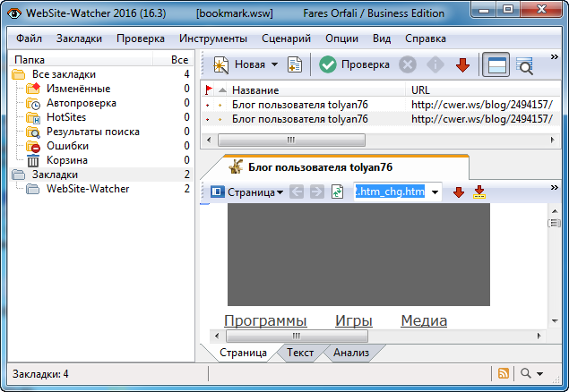Open the Инструменты menu
Screen dimensions: 569x392
[x=213, y=39]
